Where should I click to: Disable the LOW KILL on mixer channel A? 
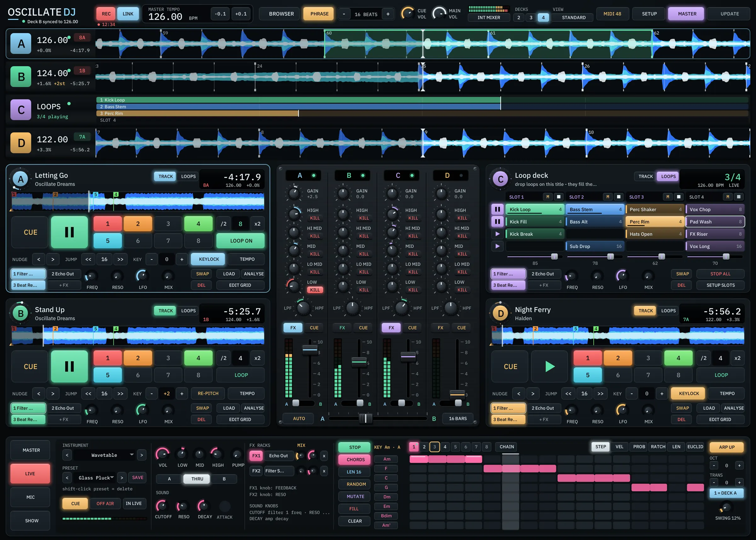[x=315, y=290]
